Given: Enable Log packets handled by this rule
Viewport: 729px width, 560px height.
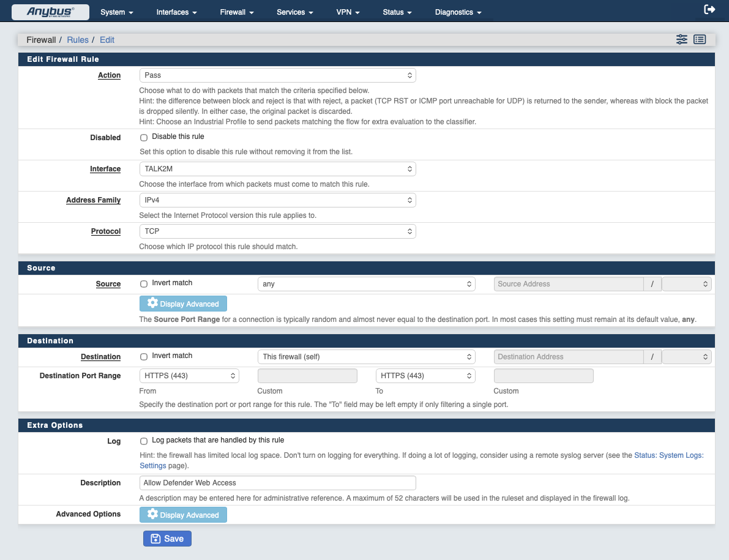Looking at the screenshot, I should click(x=144, y=441).
